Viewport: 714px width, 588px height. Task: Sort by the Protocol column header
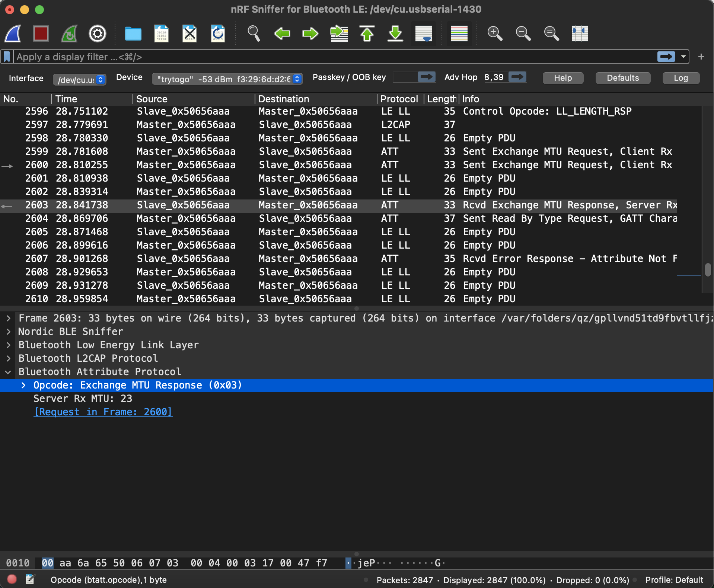click(x=400, y=99)
